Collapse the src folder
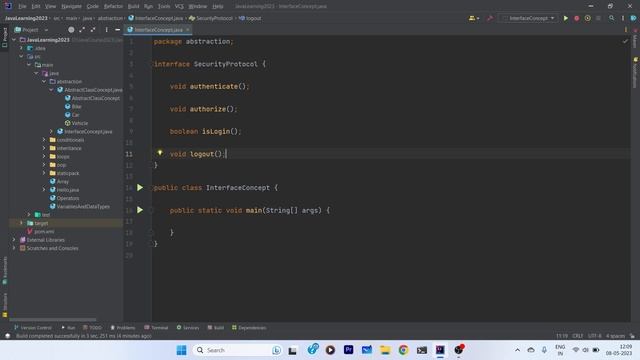 point(21,56)
